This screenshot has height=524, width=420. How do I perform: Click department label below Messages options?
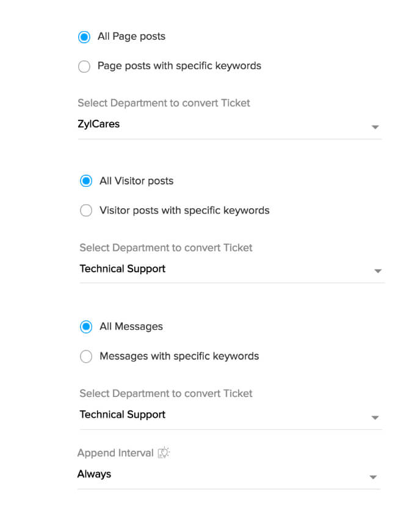point(165,393)
